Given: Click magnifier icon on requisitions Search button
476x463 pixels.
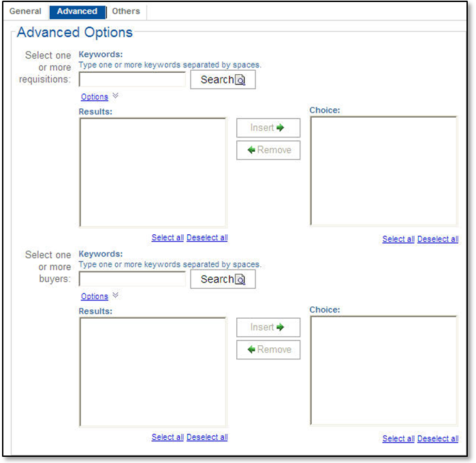Looking at the screenshot, I should click(x=240, y=80).
